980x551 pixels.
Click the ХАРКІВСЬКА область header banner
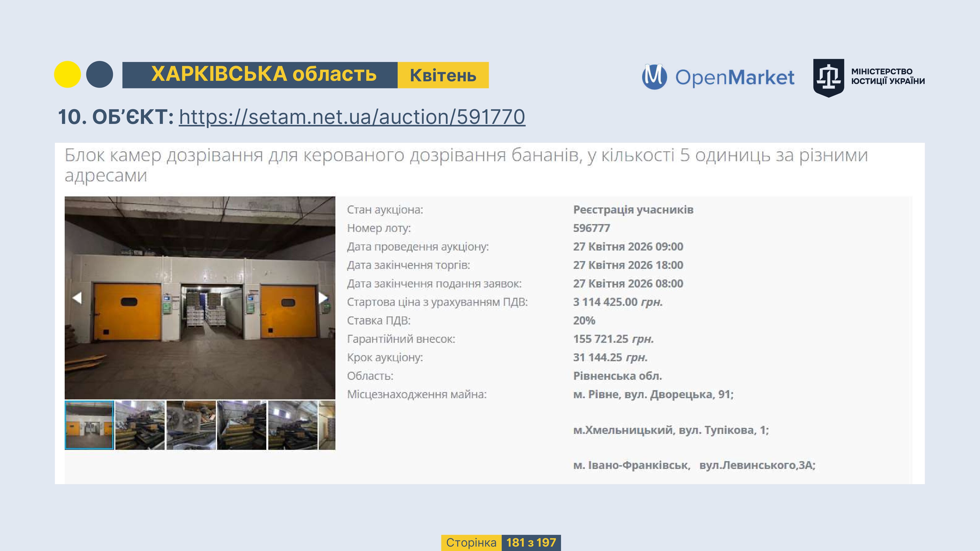tap(263, 74)
